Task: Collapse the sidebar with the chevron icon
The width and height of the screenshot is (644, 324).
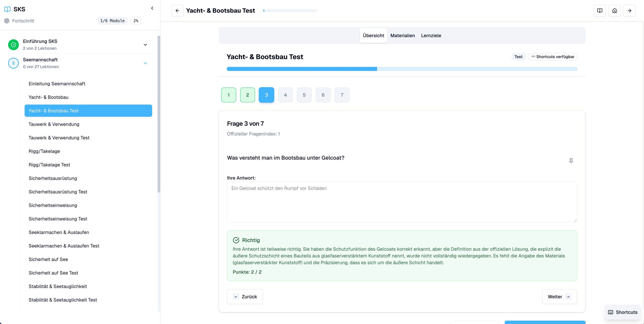Action: click(x=152, y=8)
